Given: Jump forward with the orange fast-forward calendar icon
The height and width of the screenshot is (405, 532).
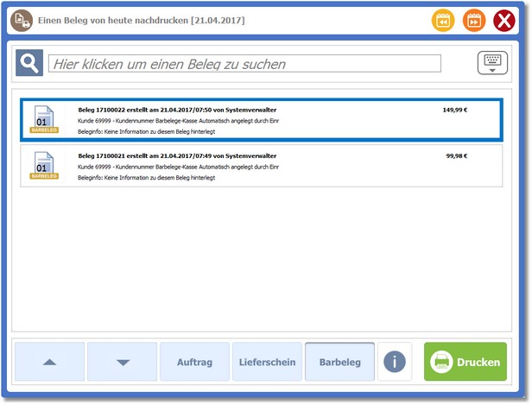Looking at the screenshot, I should [474, 21].
